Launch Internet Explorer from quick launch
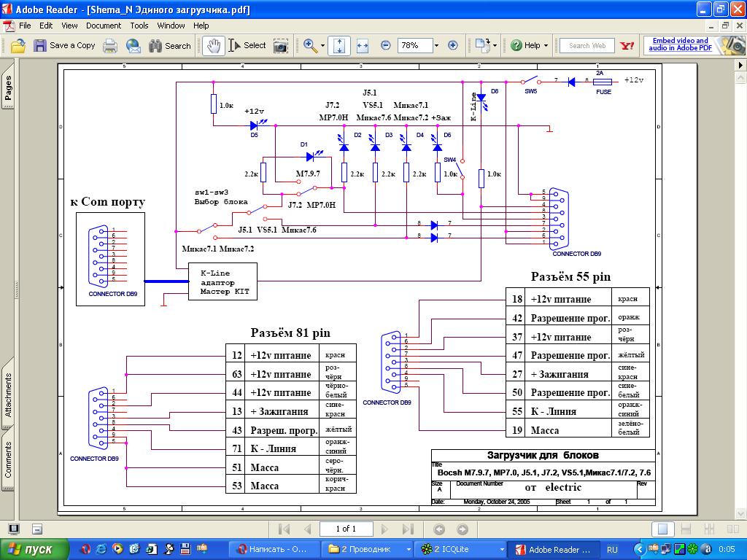 point(101,549)
